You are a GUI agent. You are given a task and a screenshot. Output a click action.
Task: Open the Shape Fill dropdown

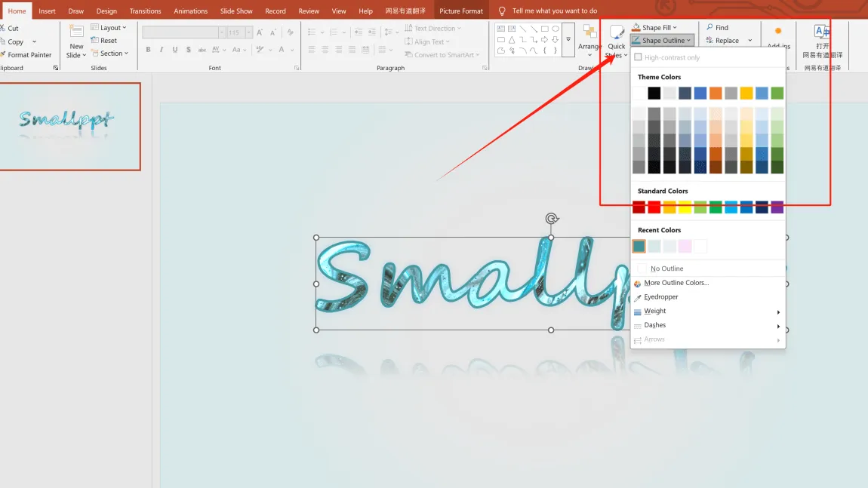click(655, 26)
